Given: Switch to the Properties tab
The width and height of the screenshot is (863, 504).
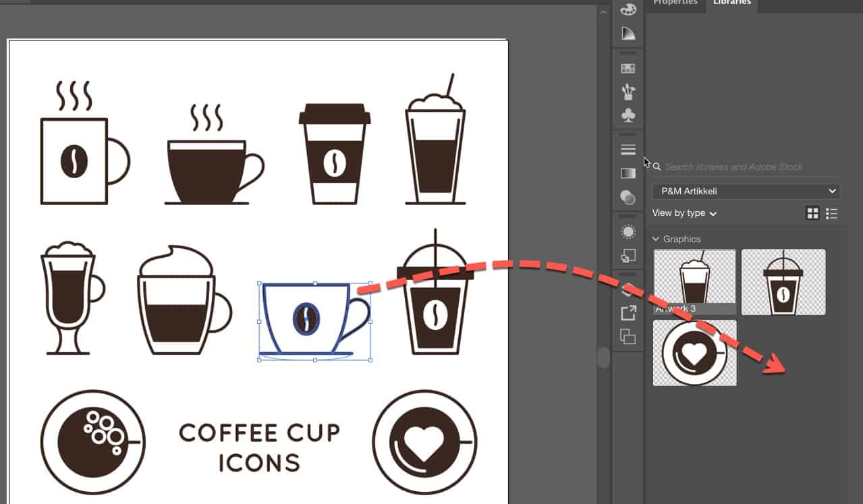Looking at the screenshot, I should 675,3.
